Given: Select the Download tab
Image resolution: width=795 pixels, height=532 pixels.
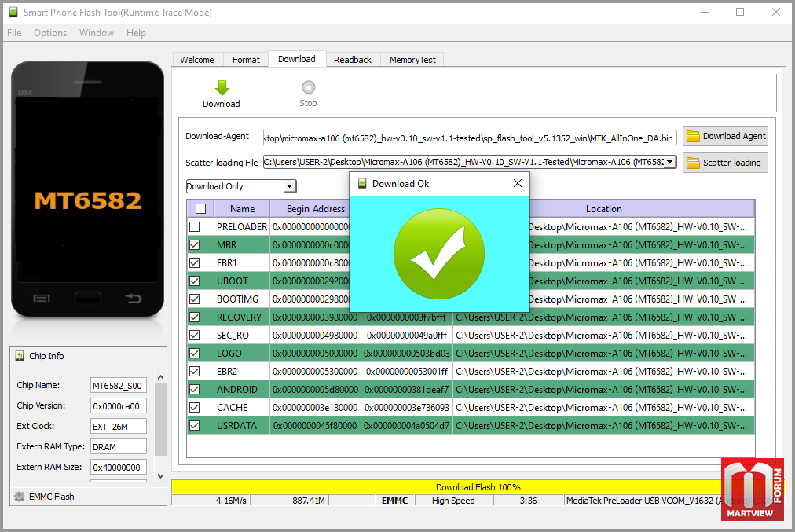Looking at the screenshot, I should coord(297,59).
